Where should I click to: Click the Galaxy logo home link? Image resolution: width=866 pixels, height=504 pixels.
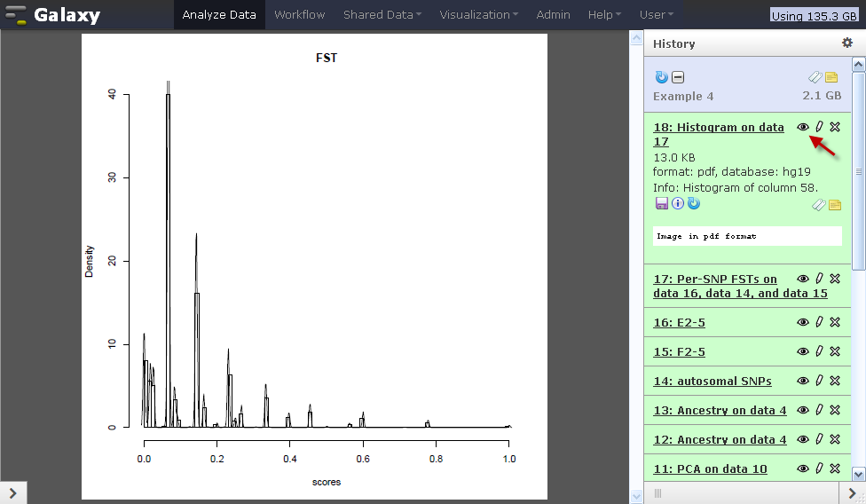[53, 15]
